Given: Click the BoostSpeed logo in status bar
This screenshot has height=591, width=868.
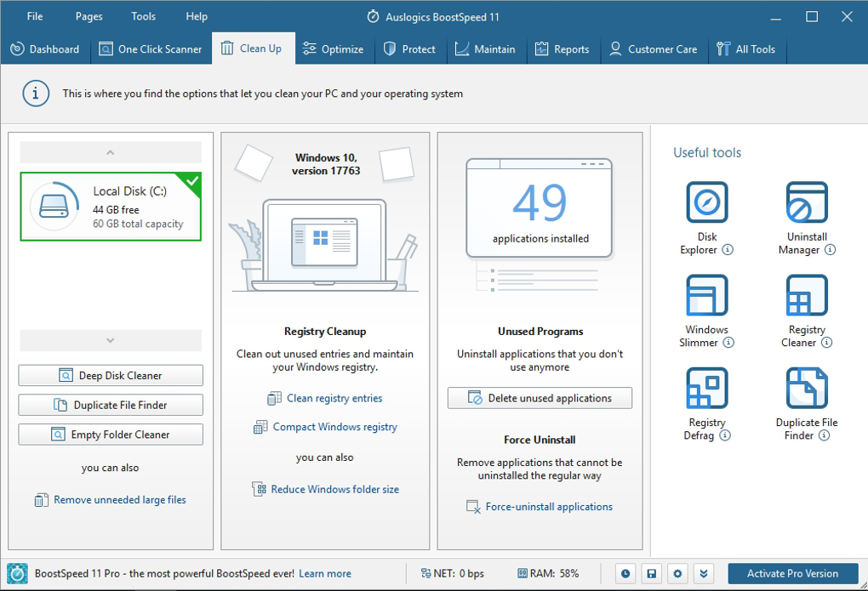Looking at the screenshot, I should 17,574.
